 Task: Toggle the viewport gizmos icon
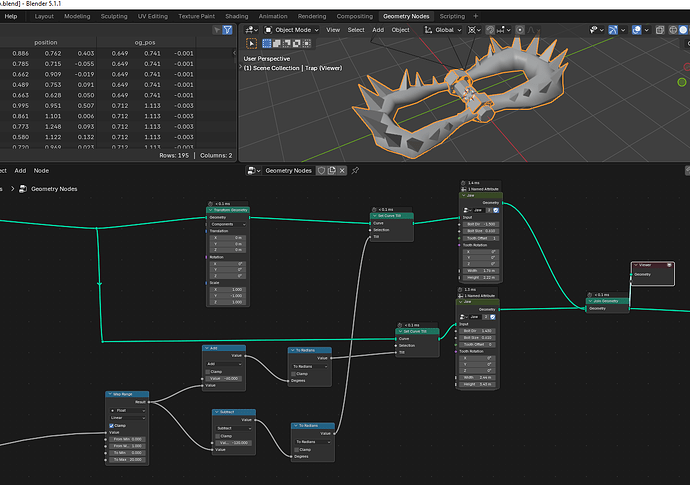tap(613, 30)
